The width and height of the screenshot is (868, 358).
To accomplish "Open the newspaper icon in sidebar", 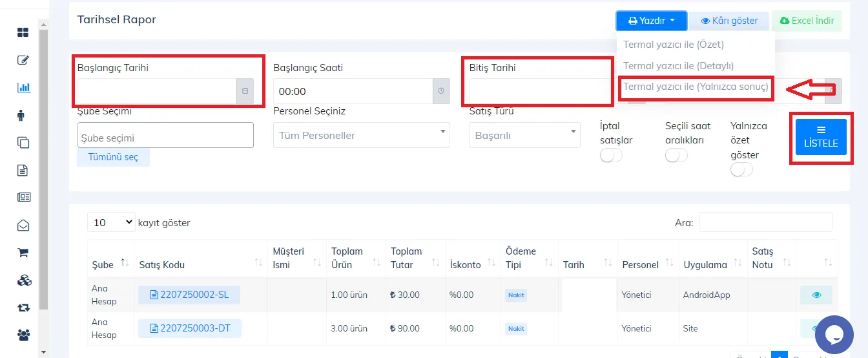I will point(24,198).
